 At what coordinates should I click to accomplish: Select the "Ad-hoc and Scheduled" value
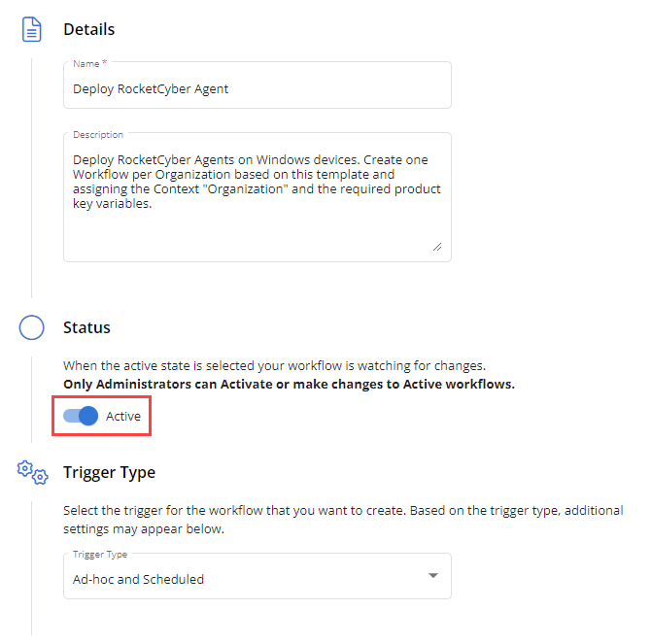coord(139,580)
